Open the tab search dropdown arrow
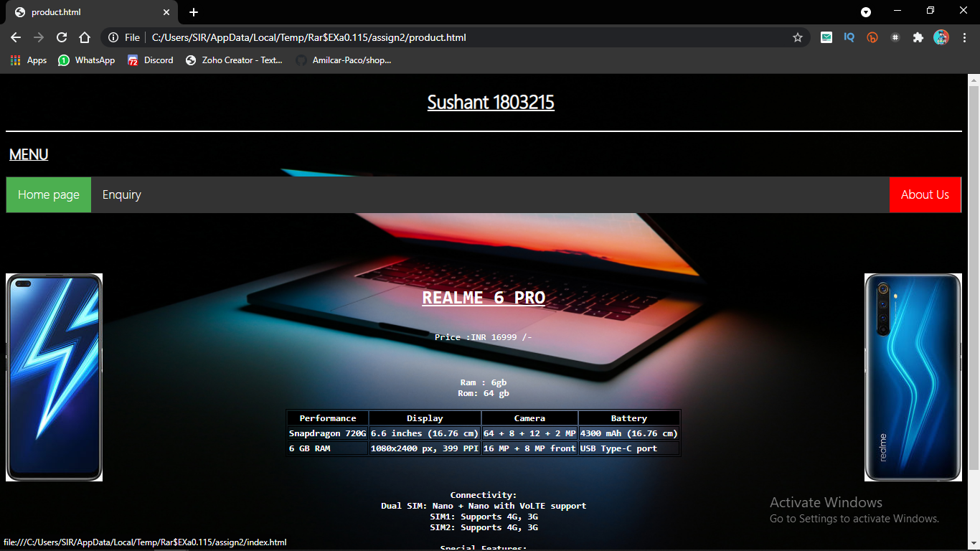980x551 pixels. (866, 12)
